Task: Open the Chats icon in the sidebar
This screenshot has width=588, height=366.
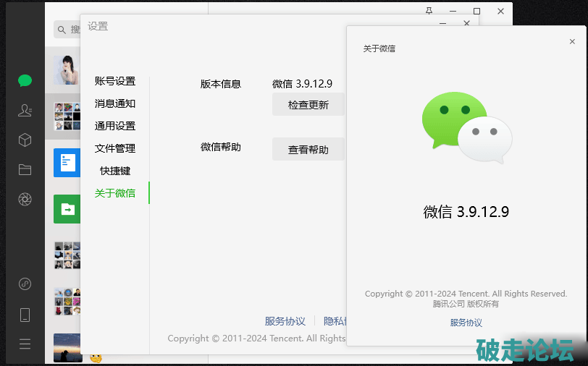Action: 25,80
